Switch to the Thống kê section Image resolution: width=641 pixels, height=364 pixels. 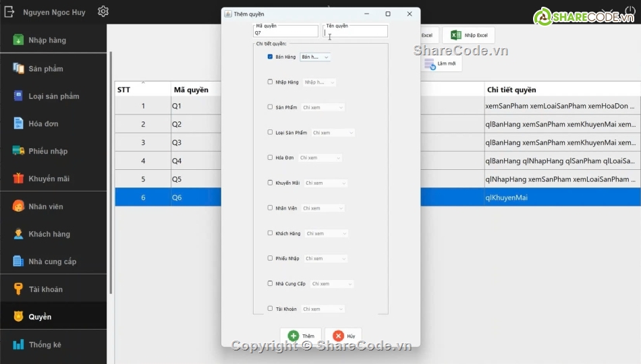(x=53, y=345)
